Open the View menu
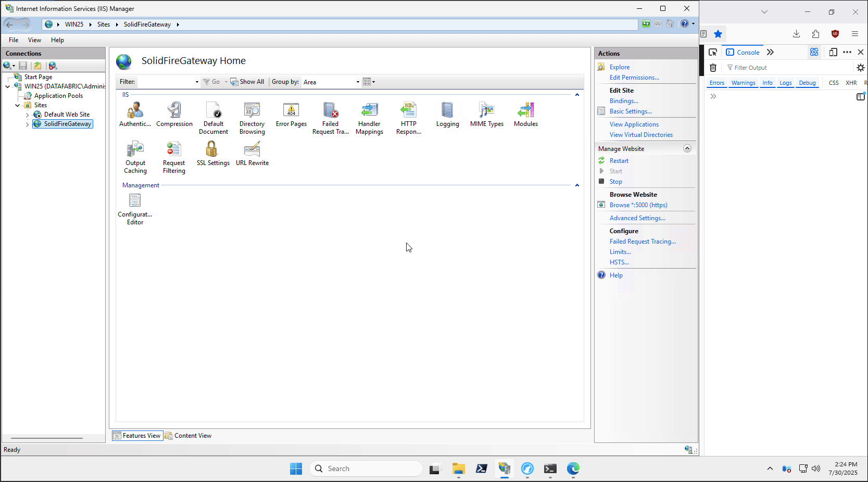868x482 pixels. click(x=34, y=40)
